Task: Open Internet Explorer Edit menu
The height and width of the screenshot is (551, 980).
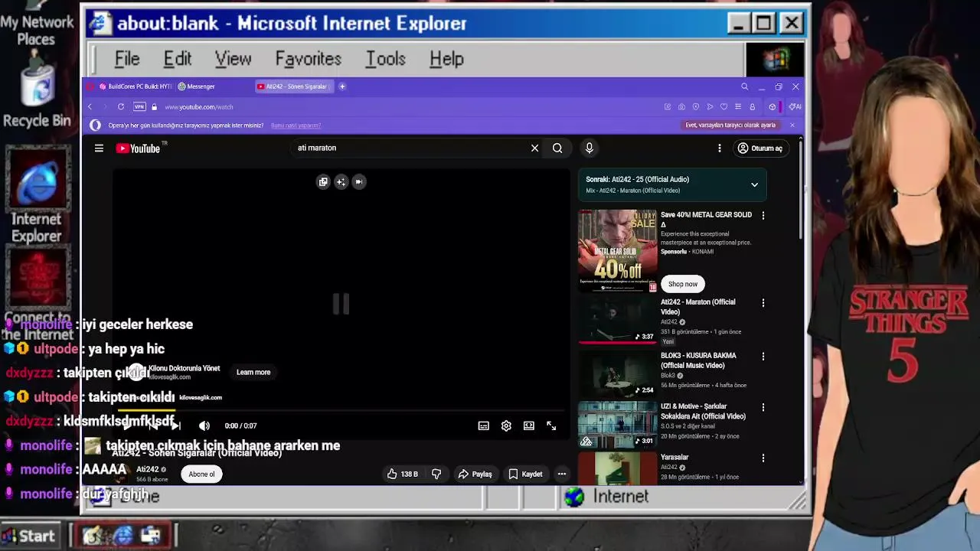Action: click(177, 59)
